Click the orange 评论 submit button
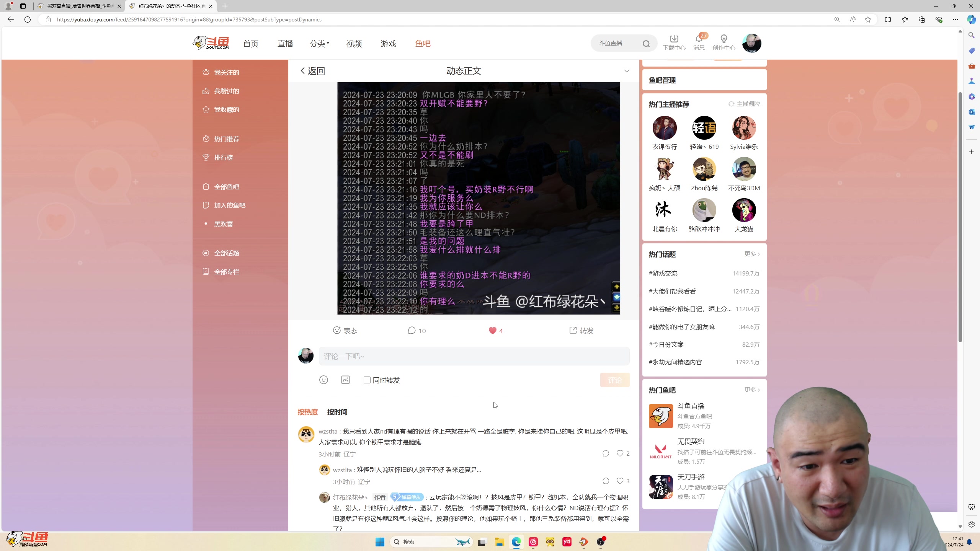980x551 pixels. [615, 380]
